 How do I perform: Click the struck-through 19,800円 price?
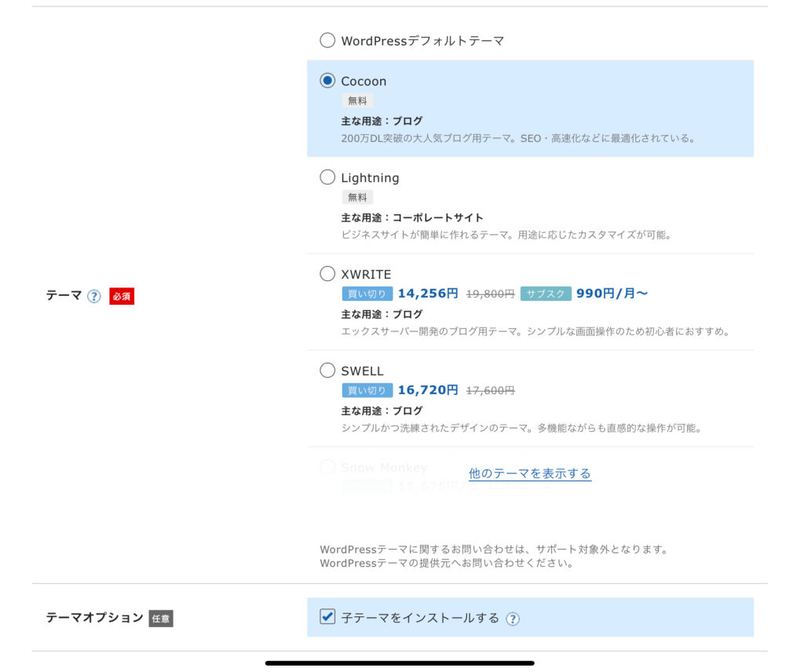pyautogui.click(x=490, y=294)
